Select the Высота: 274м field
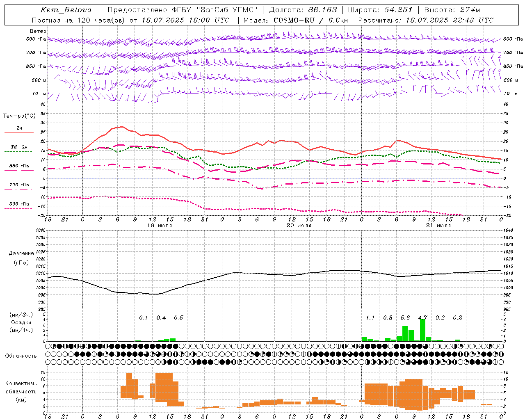Image resolution: width=525 pixels, height=420 pixels. click(452, 10)
